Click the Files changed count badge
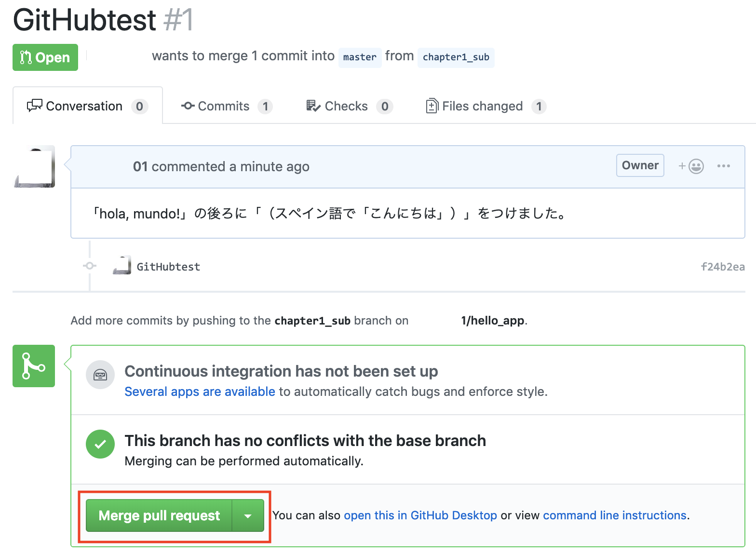756x555 pixels. pyautogui.click(x=539, y=106)
